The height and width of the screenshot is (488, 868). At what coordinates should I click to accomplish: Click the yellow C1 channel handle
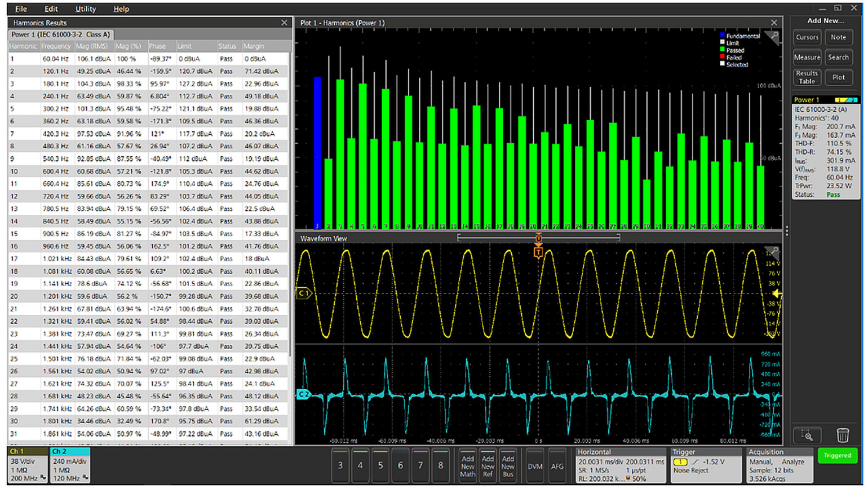[303, 293]
